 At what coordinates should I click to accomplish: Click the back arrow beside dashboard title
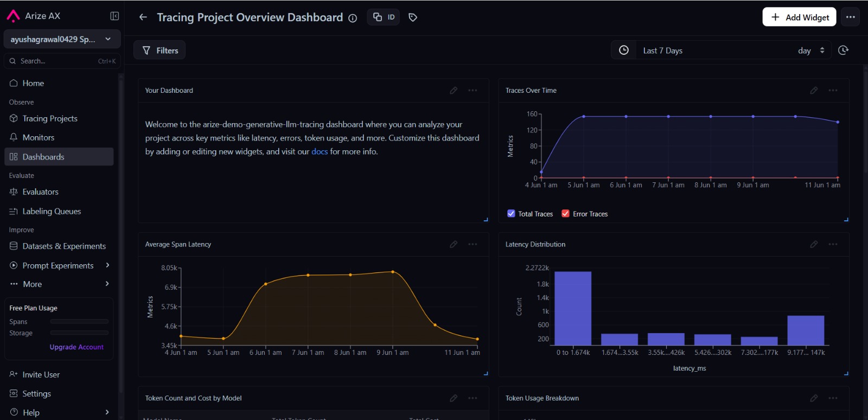coord(143,17)
